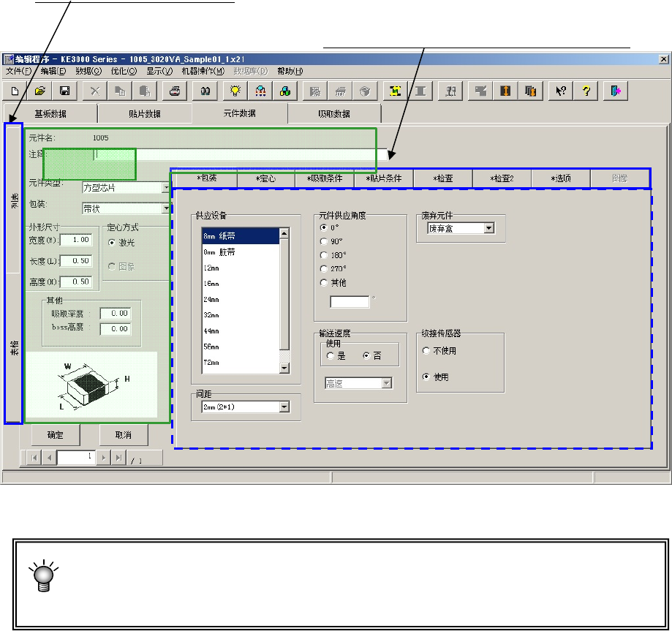Select the 180° supply angle radio button

(x=324, y=255)
